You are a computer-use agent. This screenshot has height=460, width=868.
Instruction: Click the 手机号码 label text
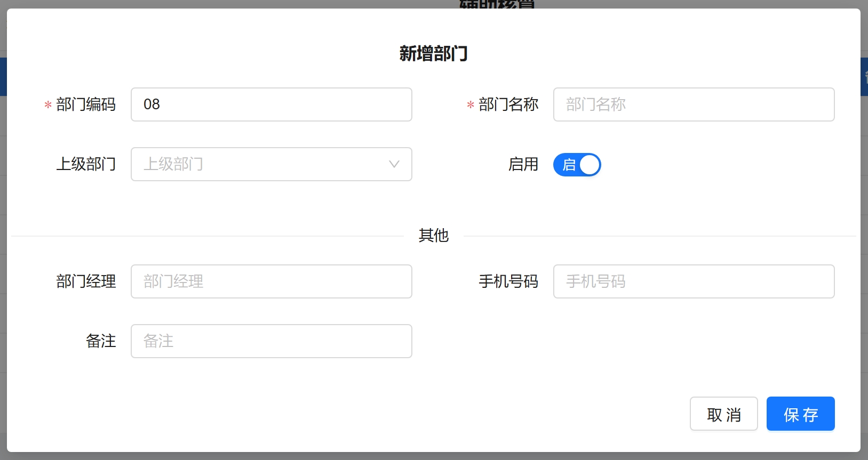[508, 281]
